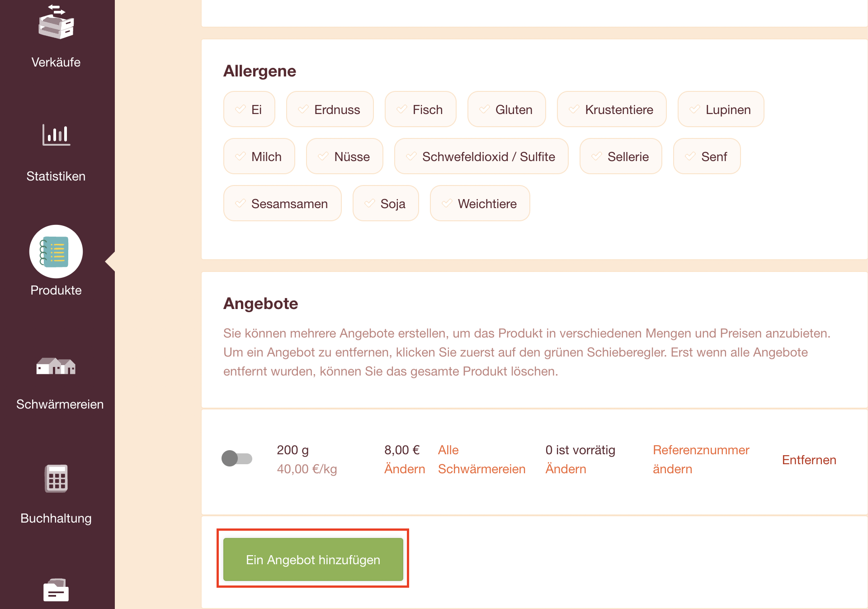Enable the Krustentiere allergen
868x609 pixels.
pos(612,109)
